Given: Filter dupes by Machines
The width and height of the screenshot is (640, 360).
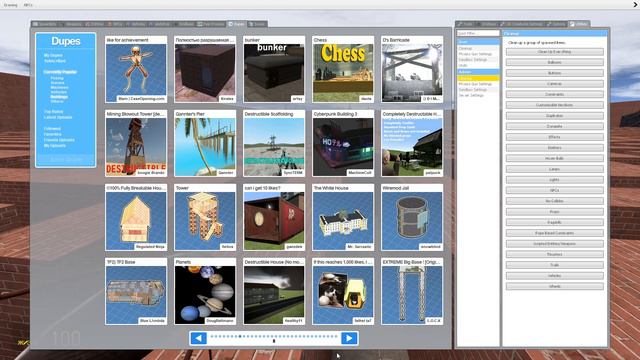Looking at the screenshot, I should pyautogui.click(x=59, y=87).
